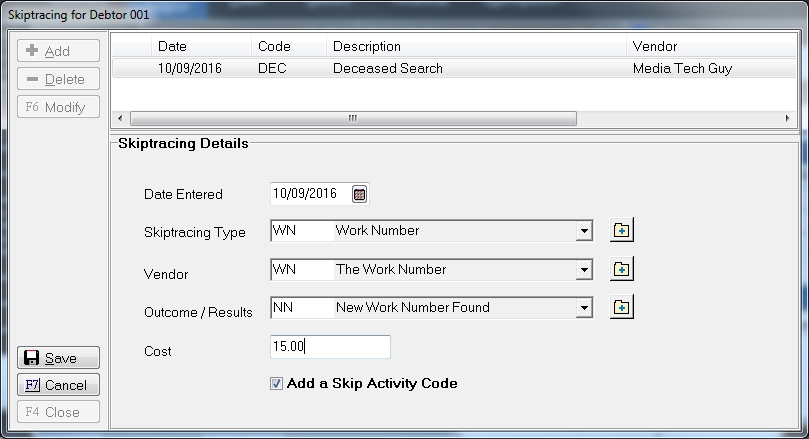Click the Date Entered text field

click(x=308, y=194)
